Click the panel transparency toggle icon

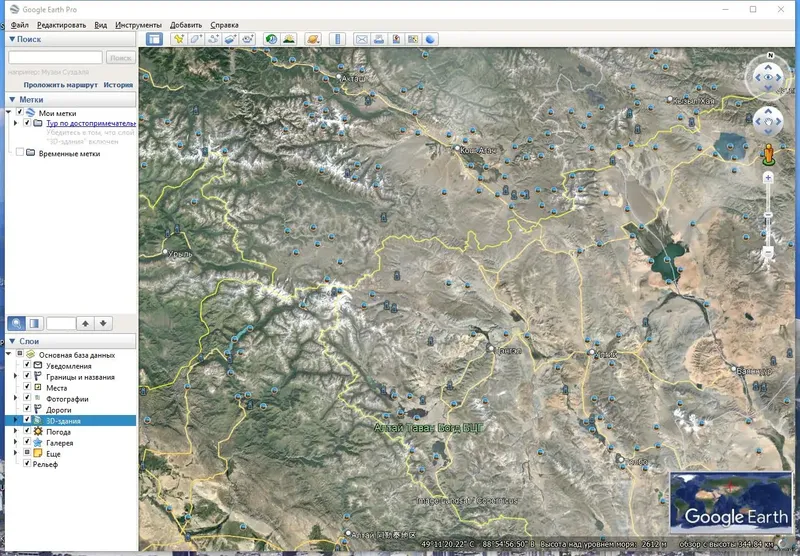point(34,323)
